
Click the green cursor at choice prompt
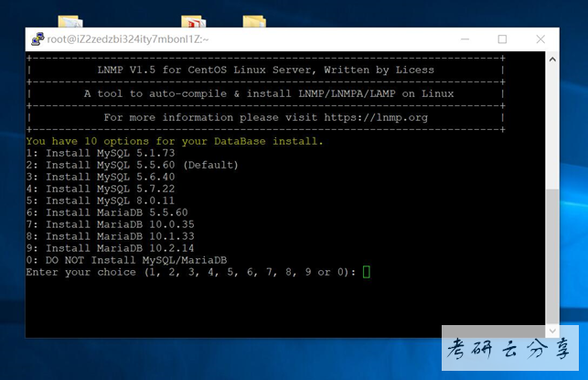(x=367, y=272)
